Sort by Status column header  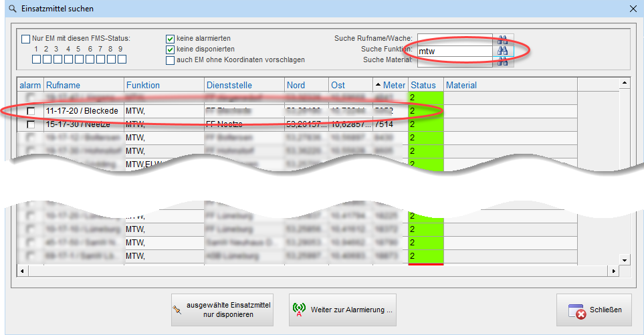coord(425,85)
